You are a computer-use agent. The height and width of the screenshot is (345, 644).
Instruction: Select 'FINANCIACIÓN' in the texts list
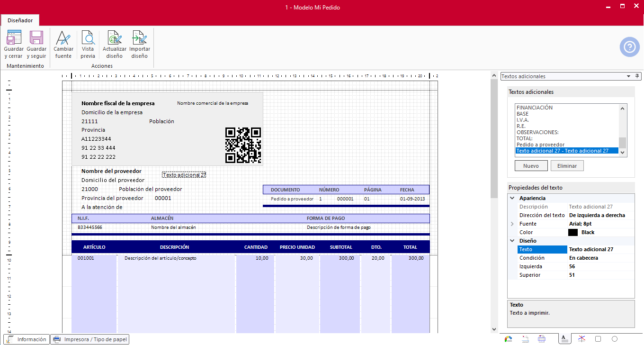(535, 108)
